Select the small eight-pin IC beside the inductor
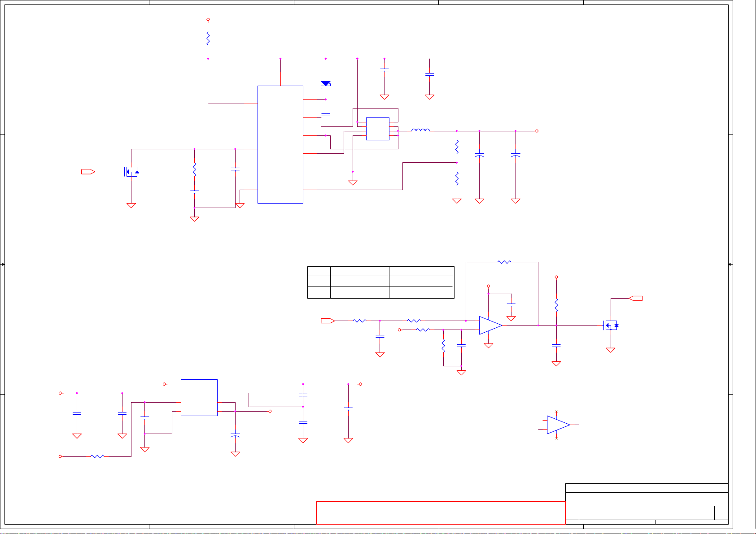 378,129
